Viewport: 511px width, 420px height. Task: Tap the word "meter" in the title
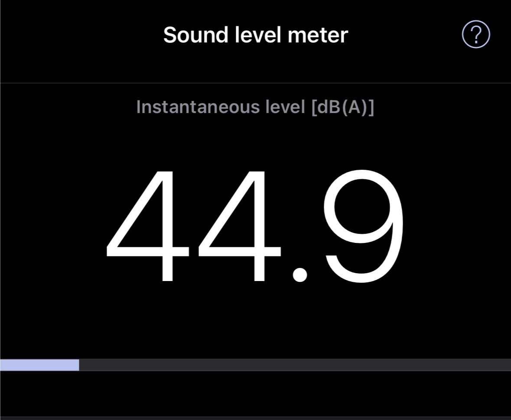tap(318, 35)
